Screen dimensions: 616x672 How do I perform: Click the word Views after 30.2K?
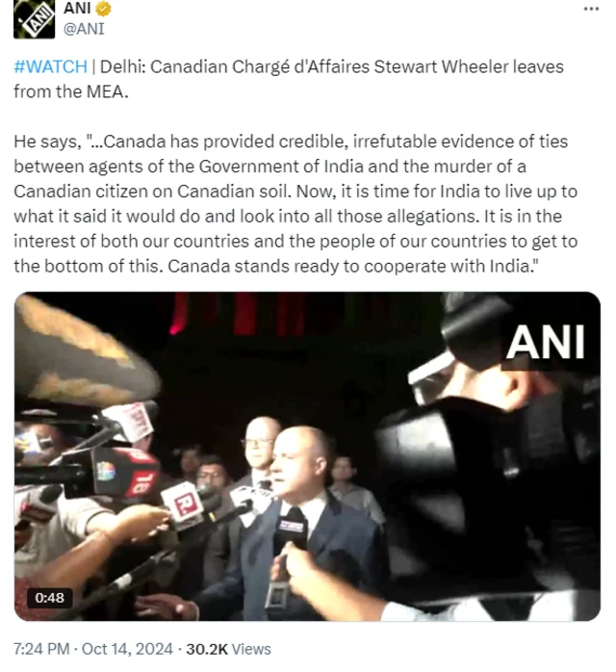point(252,649)
